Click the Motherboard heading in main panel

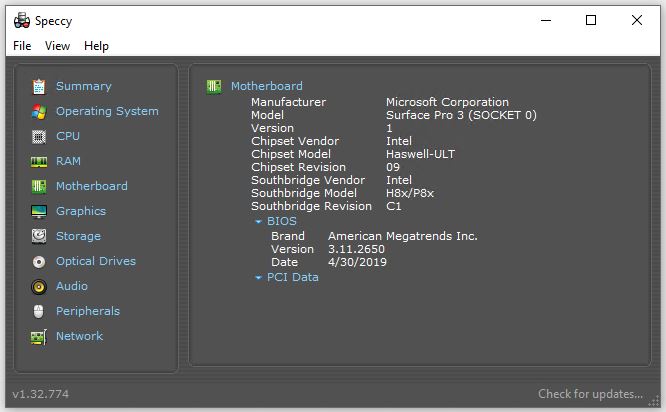tap(267, 86)
